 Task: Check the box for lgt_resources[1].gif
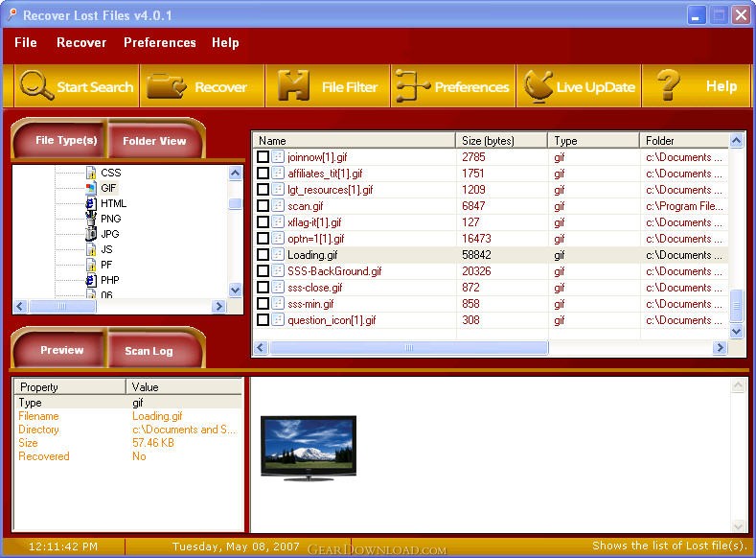pyautogui.click(x=263, y=190)
